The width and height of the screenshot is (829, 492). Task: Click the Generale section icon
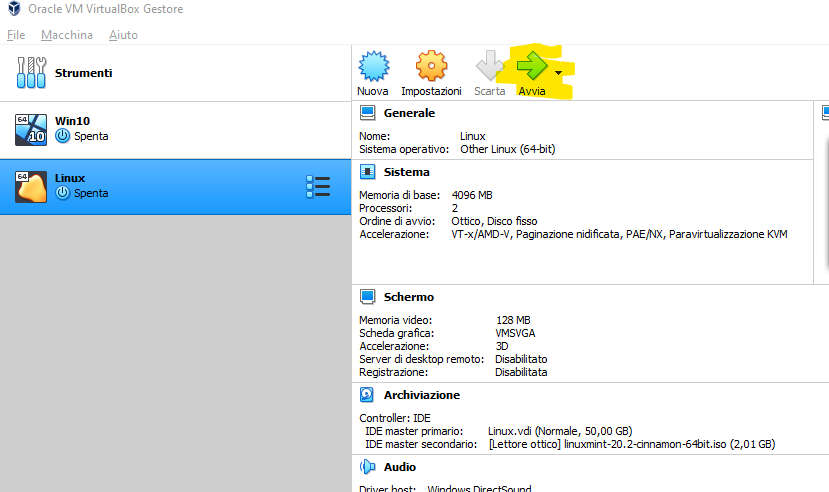(367, 113)
